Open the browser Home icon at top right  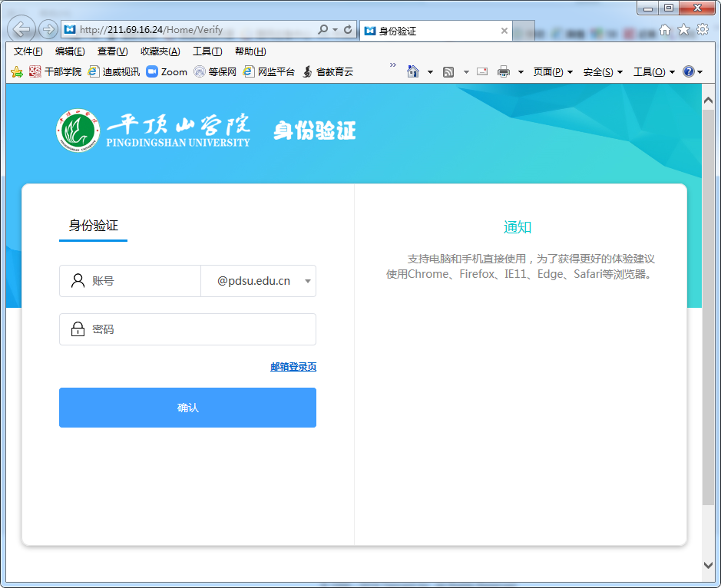pos(665,30)
